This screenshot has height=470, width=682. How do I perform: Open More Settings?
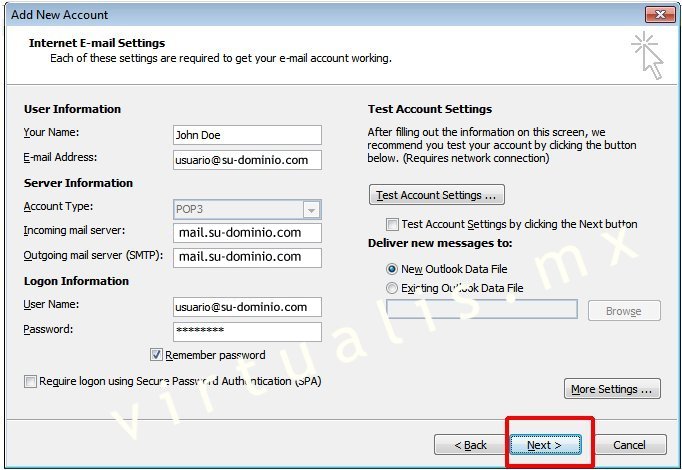[612, 389]
